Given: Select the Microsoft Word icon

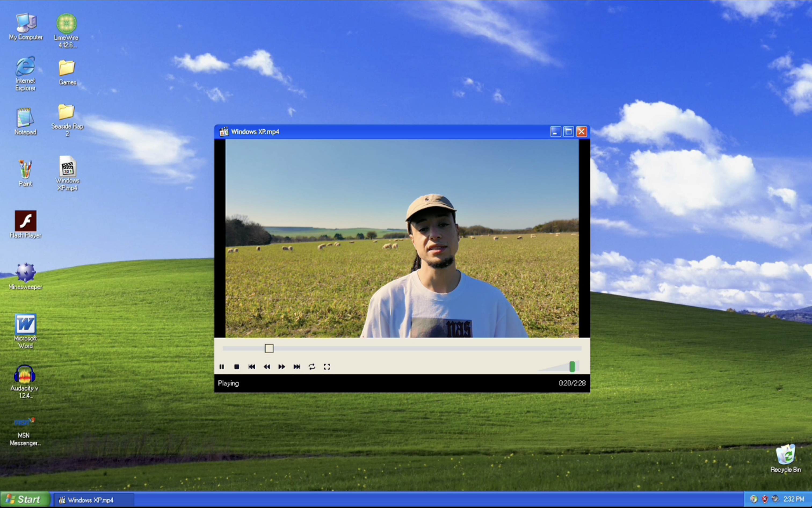Looking at the screenshot, I should (26, 331).
